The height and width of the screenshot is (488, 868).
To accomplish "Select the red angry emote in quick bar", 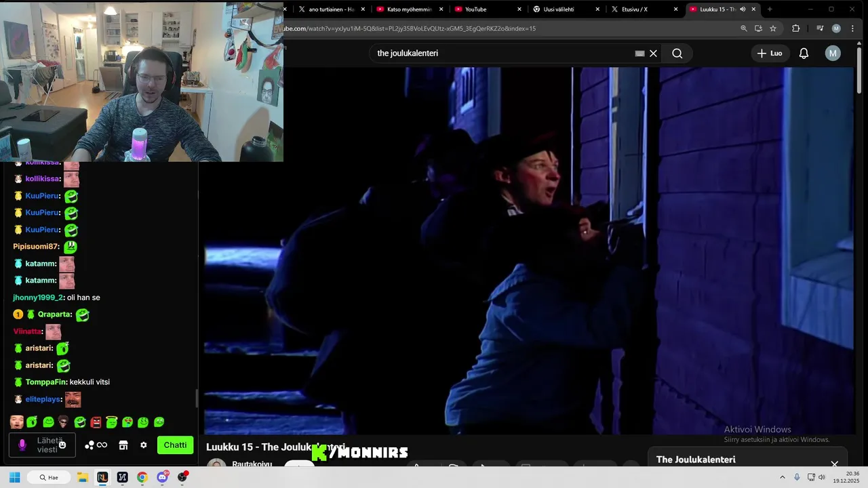I will pos(96,422).
